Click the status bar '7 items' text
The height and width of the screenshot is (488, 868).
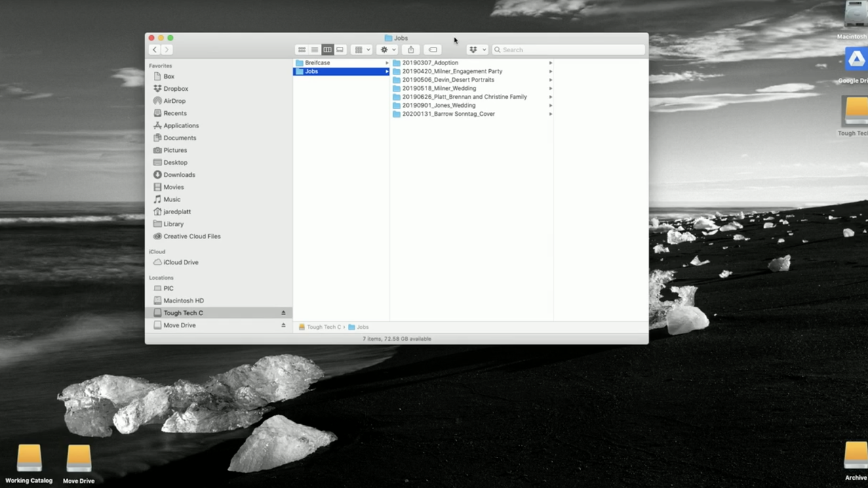(x=397, y=339)
